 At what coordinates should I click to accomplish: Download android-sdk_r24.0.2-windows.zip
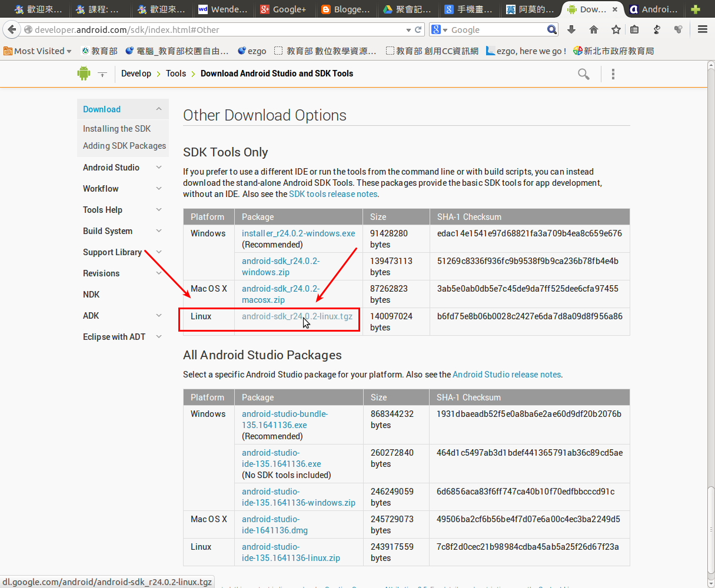pos(281,266)
